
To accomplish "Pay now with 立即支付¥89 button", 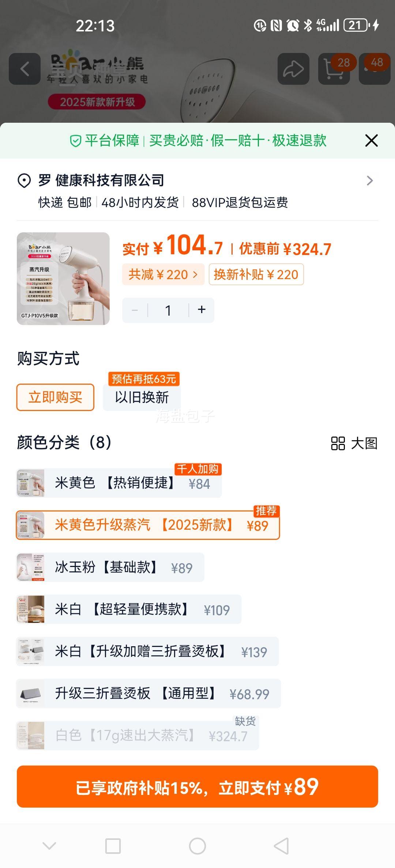I will pyautogui.click(x=197, y=787).
